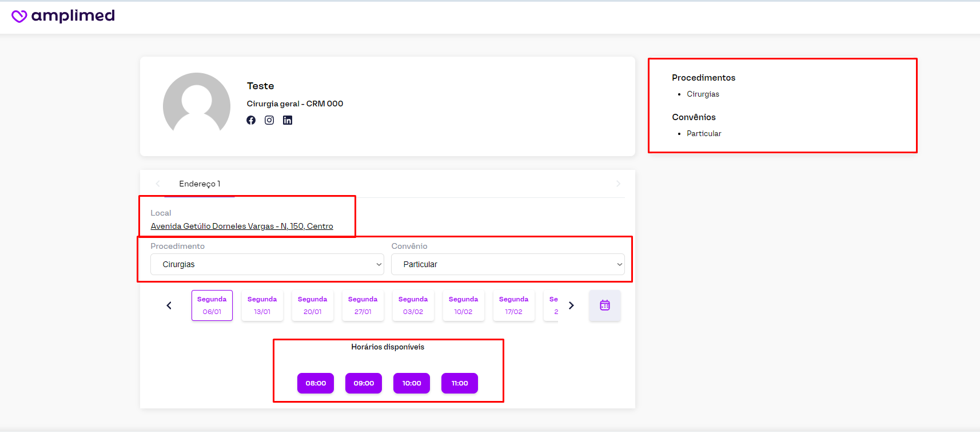Select date Segunda 13/01
The image size is (980, 441).
262,305
